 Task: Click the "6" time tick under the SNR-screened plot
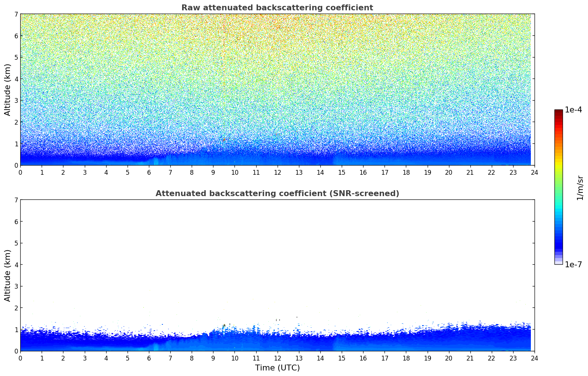pos(149,358)
